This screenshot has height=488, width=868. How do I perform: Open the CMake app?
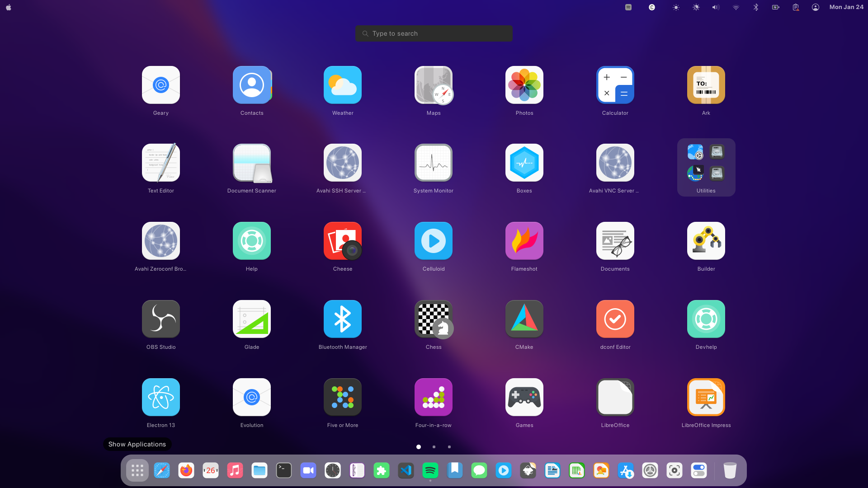click(x=524, y=319)
